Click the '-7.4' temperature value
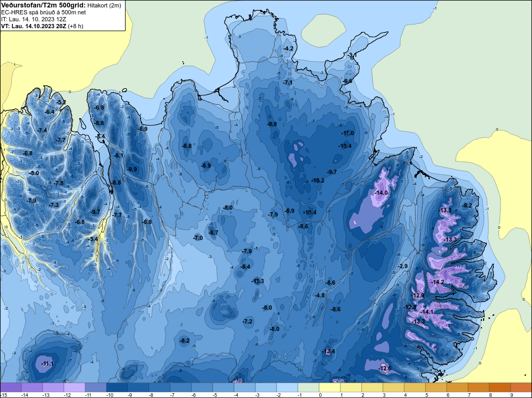The height and width of the screenshot is (398, 532). pyautogui.click(x=42, y=131)
